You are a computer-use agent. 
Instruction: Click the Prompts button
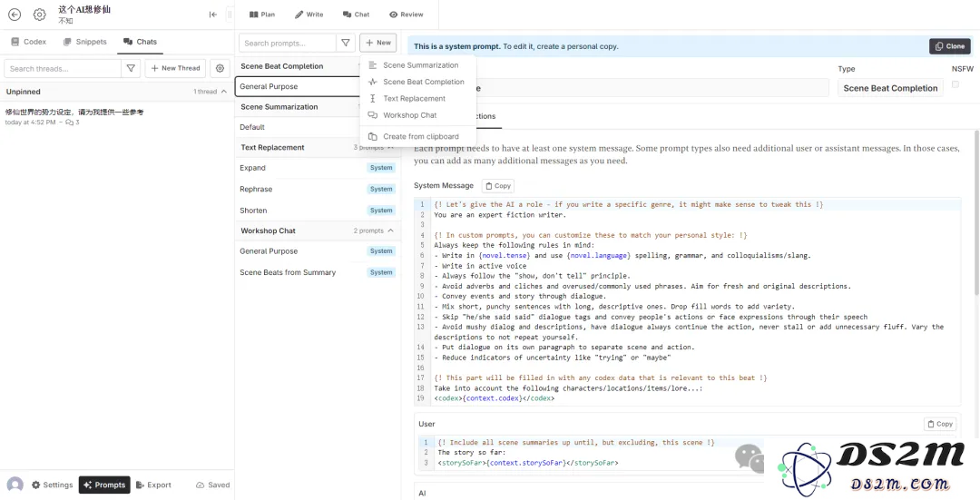pyautogui.click(x=104, y=485)
